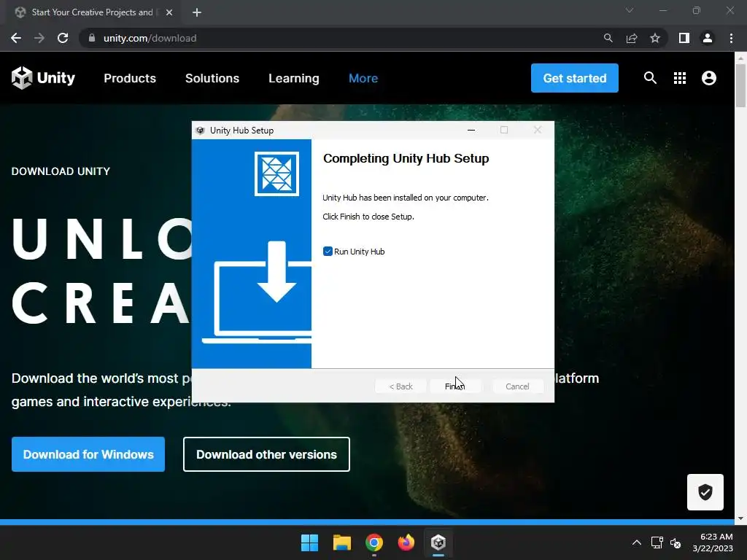
Task: Click the privacy shield badge icon
Action: (x=705, y=492)
